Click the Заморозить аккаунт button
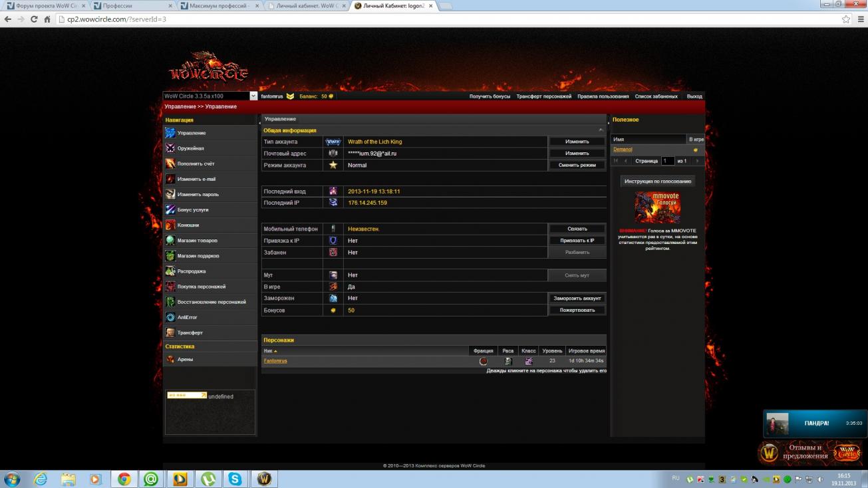 pos(577,299)
